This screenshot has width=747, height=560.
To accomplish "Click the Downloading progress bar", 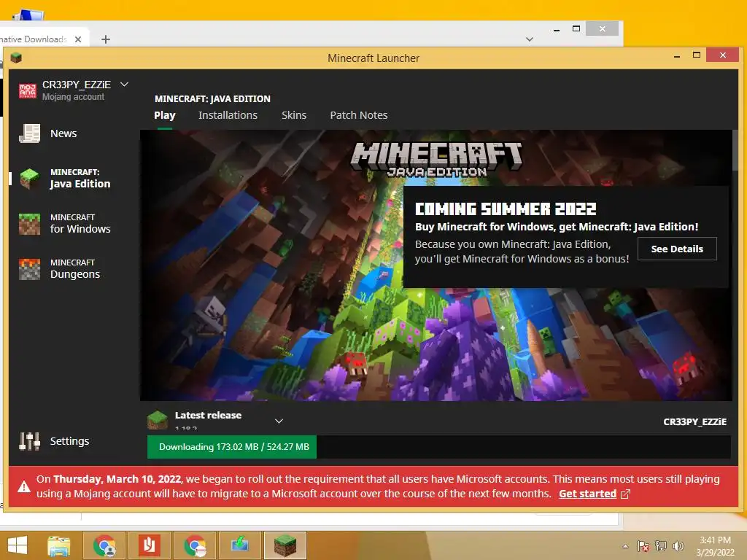I will click(438, 447).
